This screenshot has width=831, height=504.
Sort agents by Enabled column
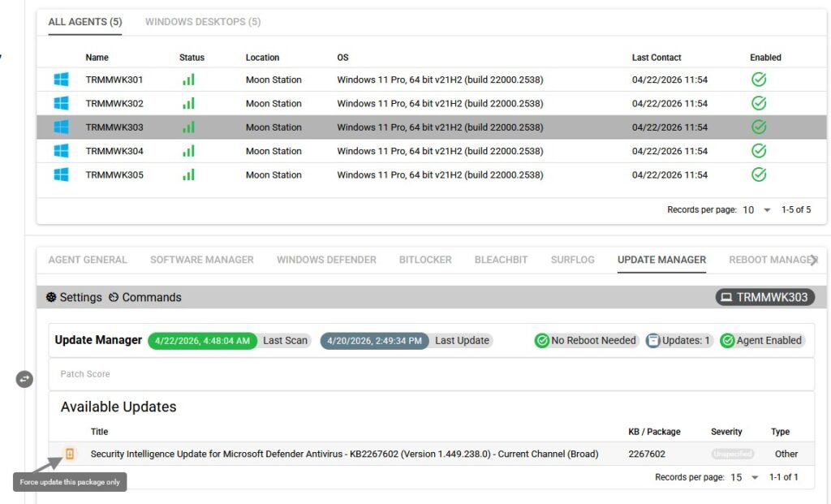click(765, 58)
